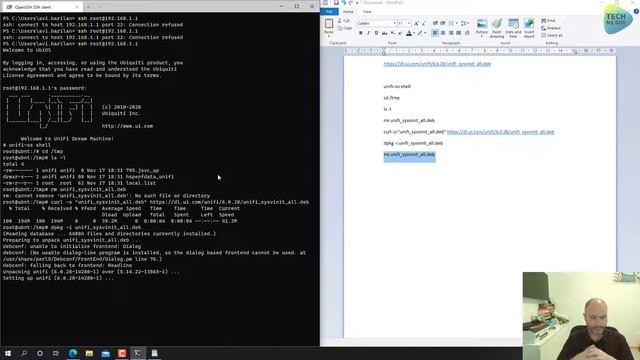Image resolution: width=640 pixels, height=360 pixels.
Task: Click Replace in the Editing group
Action: [551, 28]
